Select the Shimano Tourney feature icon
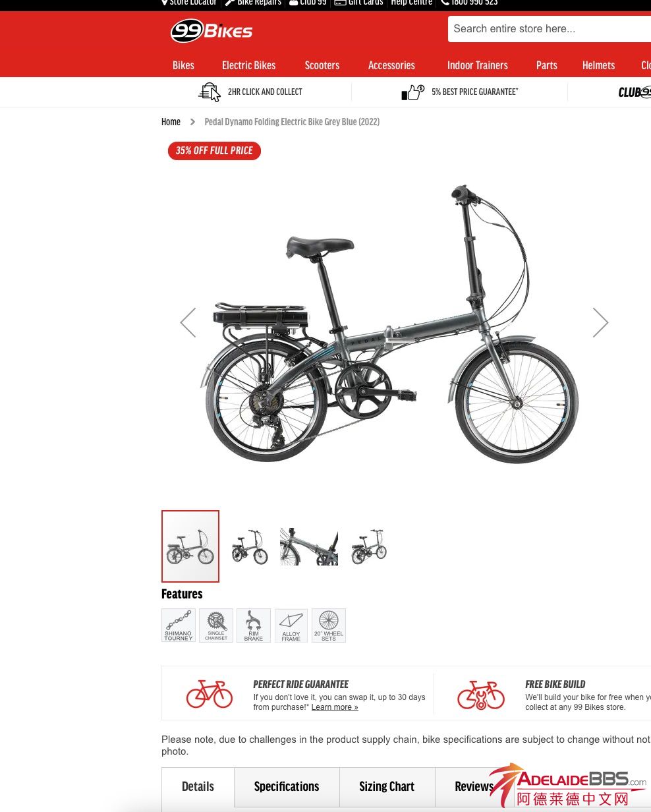Image resolution: width=651 pixels, height=812 pixels. tap(179, 625)
